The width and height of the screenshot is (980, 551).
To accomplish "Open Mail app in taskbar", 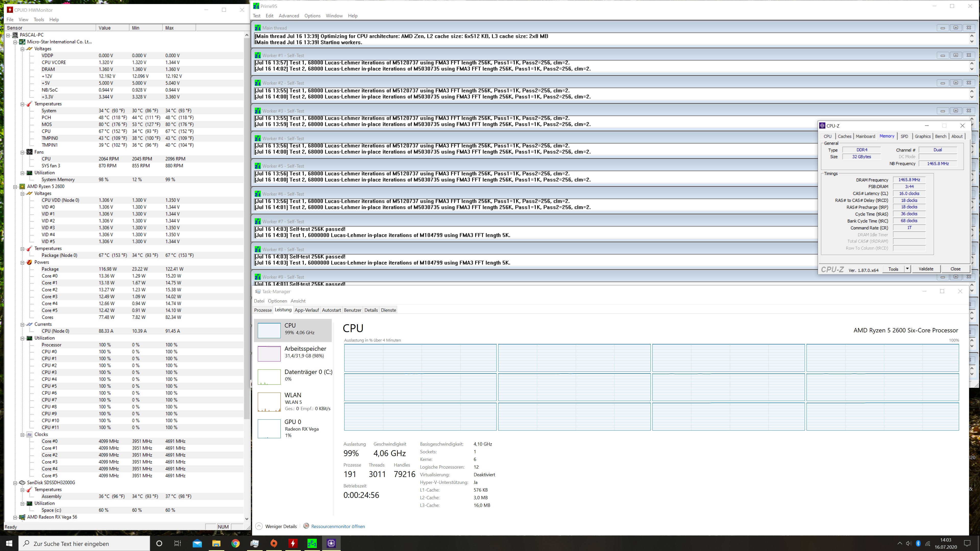I will 197,543.
